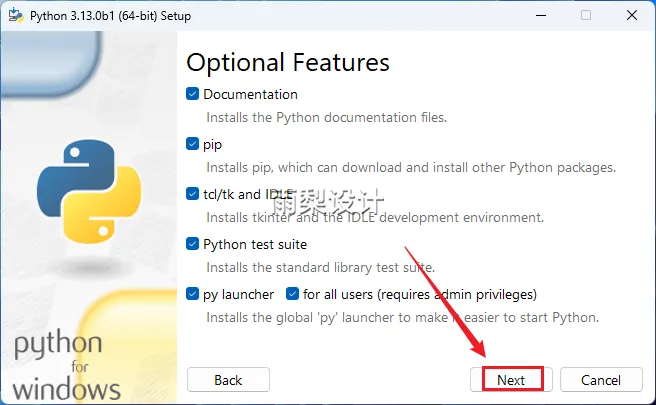Uncheck the for all users checkbox
This screenshot has width=656, height=405.
point(292,294)
